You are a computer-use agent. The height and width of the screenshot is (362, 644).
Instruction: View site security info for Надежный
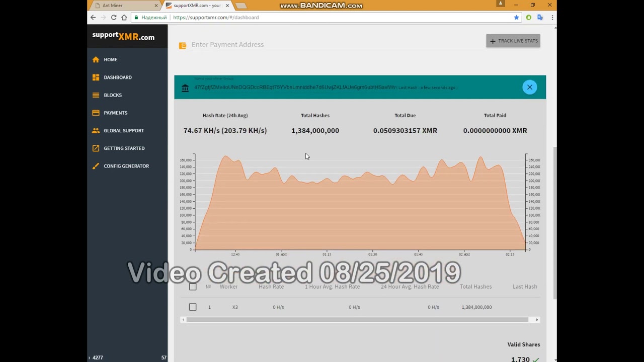150,17
